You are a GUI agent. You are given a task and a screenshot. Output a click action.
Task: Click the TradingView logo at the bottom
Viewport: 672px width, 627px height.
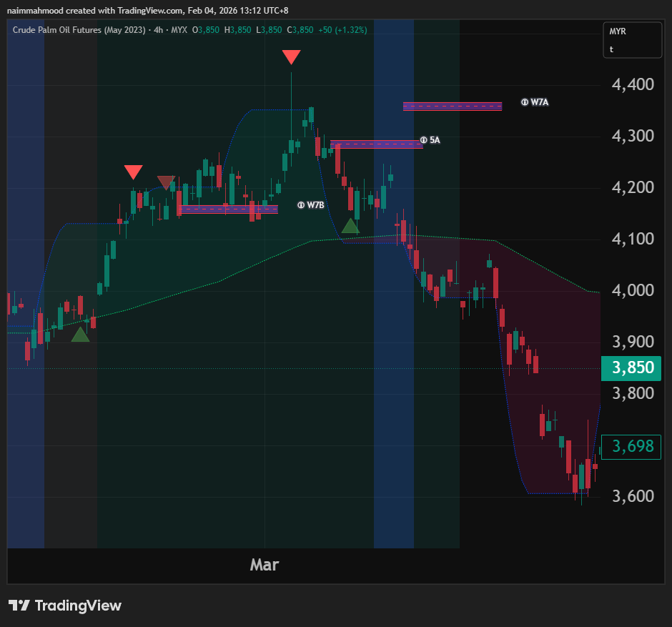coord(65,606)
